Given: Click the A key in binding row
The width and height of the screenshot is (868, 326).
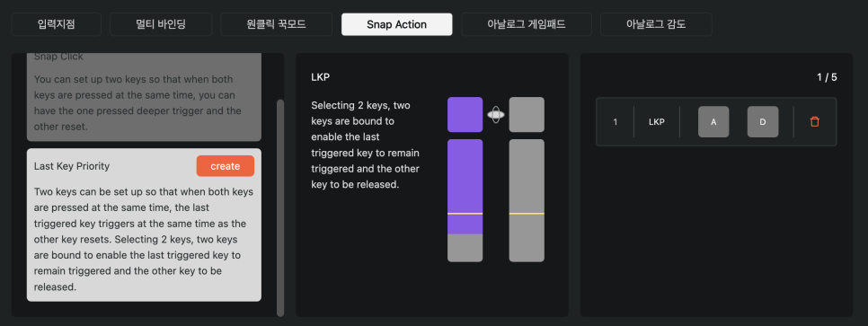Looking at the screenshot, I should (x=713, y=122).
